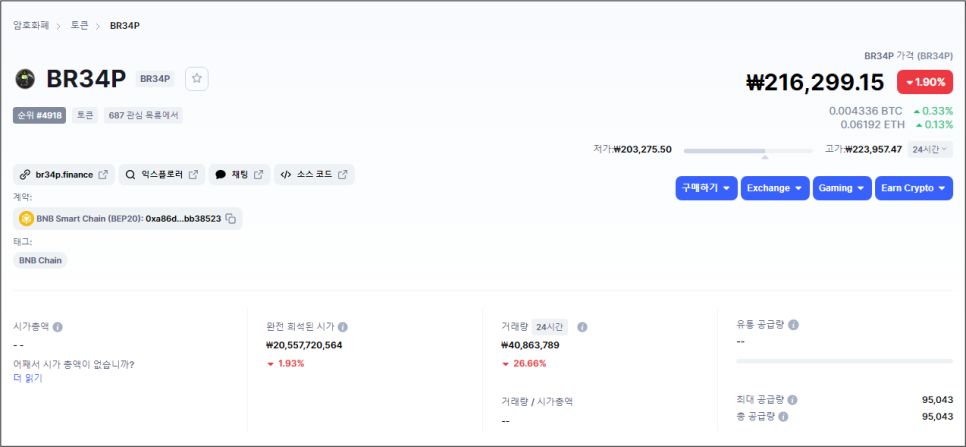Click the 0xa86d...bb38523 contract address
The width and height of the screenshot is (966, 447).
click(x=184, y=219)
